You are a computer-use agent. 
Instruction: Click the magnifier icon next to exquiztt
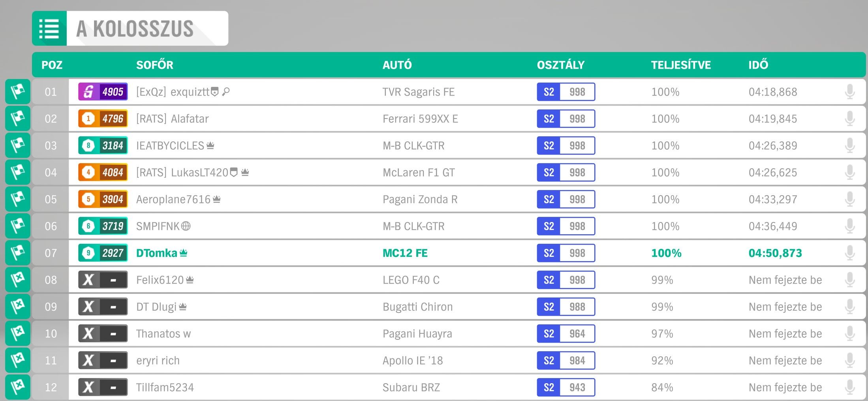pyautogui.click(x=226, y=92)
